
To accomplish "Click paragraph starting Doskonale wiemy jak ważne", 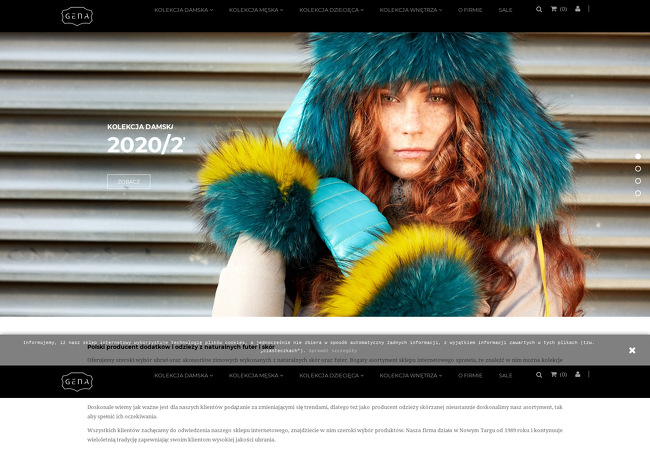I will tap(325, 412).
